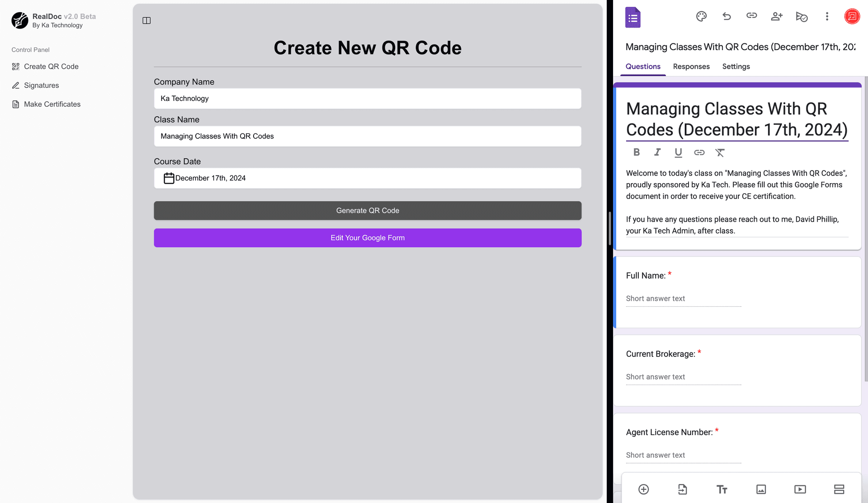Select the Signatures sidebar icon
868x503 pixels.
pyautogui.click(x=15, y=85)
